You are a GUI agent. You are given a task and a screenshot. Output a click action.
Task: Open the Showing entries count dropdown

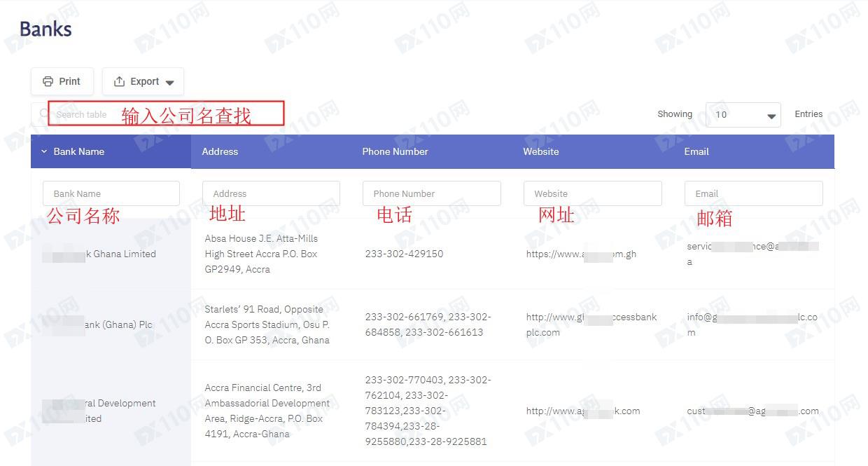coord(743,115)
